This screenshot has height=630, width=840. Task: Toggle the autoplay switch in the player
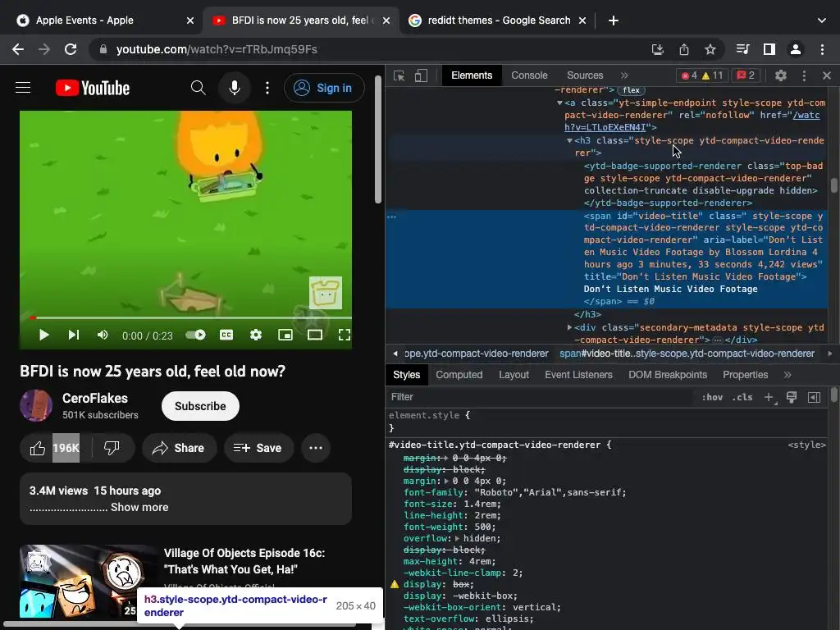[195, 335]
